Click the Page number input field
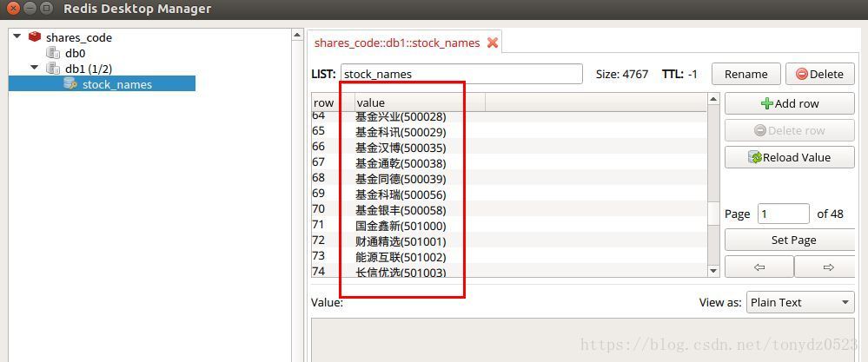 [784, 214]
